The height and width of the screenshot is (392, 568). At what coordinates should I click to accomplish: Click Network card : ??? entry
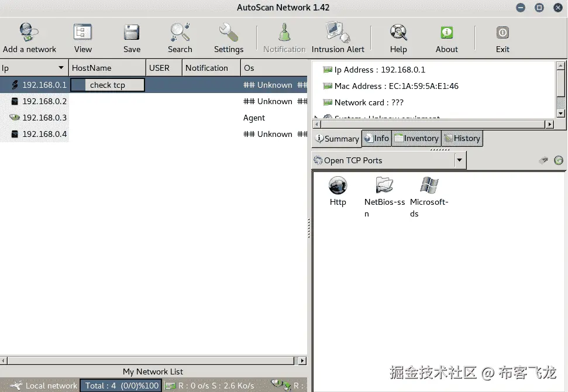(x=369, y=102)
